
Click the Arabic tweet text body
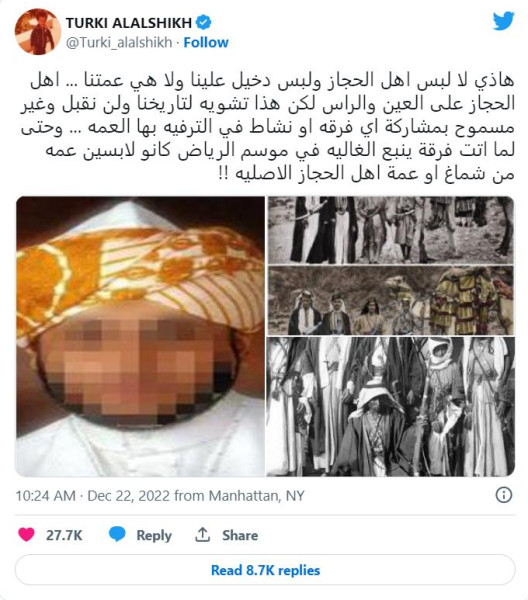268,127
